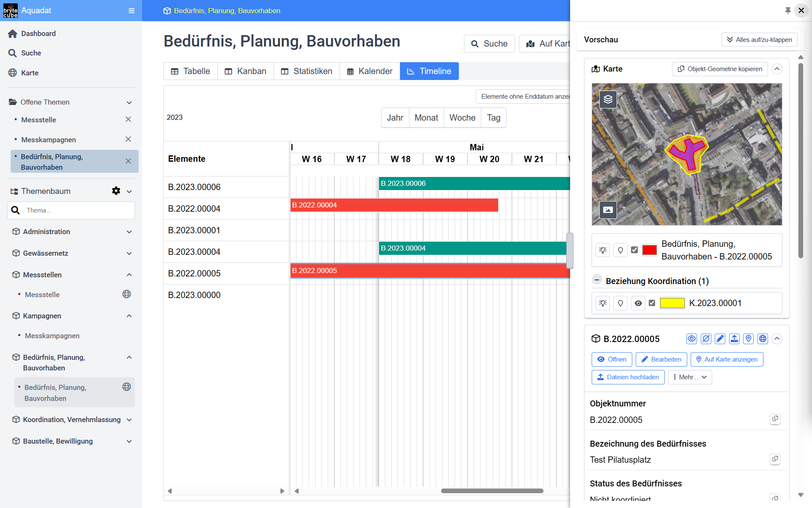812x508 pixels.
Task: Click the yellow color swatch of K.2023.00001
Action: point(672,303)
